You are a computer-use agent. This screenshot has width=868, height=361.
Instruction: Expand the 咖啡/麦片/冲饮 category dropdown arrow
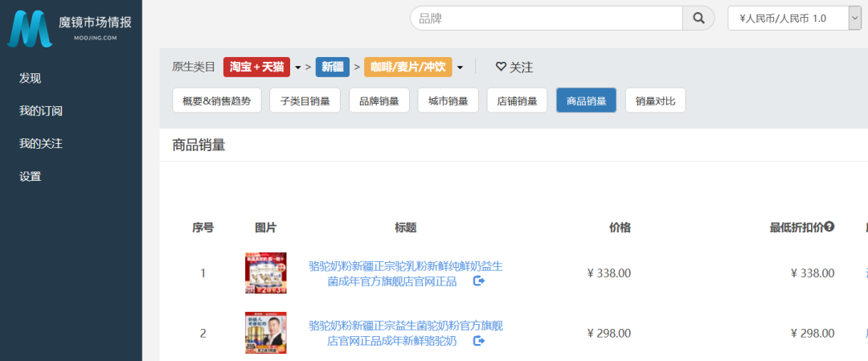click(460, 68)
